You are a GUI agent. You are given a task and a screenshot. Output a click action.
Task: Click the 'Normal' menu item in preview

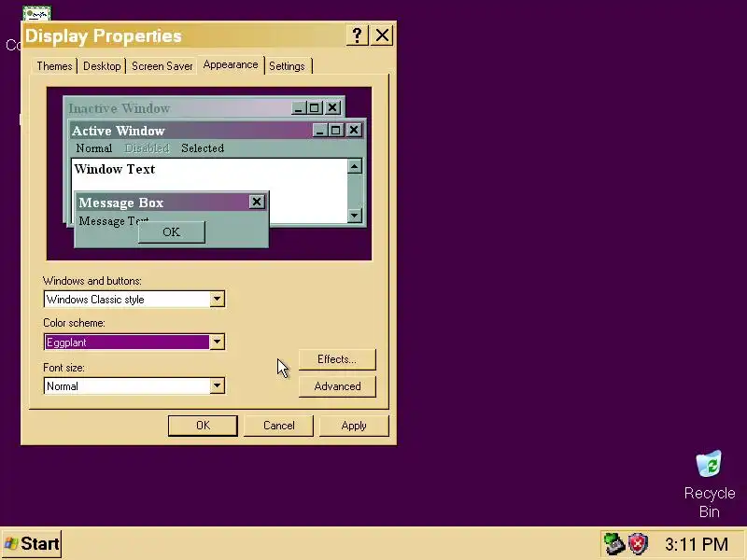[94, 148]
